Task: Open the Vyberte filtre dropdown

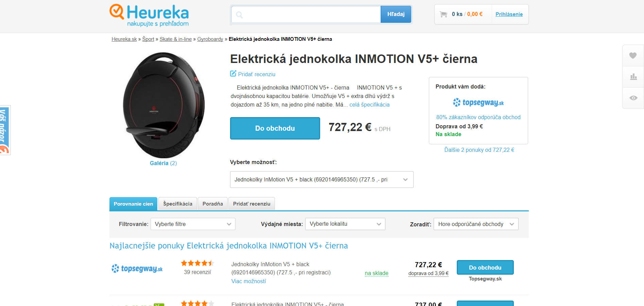Action: (193, 224)
